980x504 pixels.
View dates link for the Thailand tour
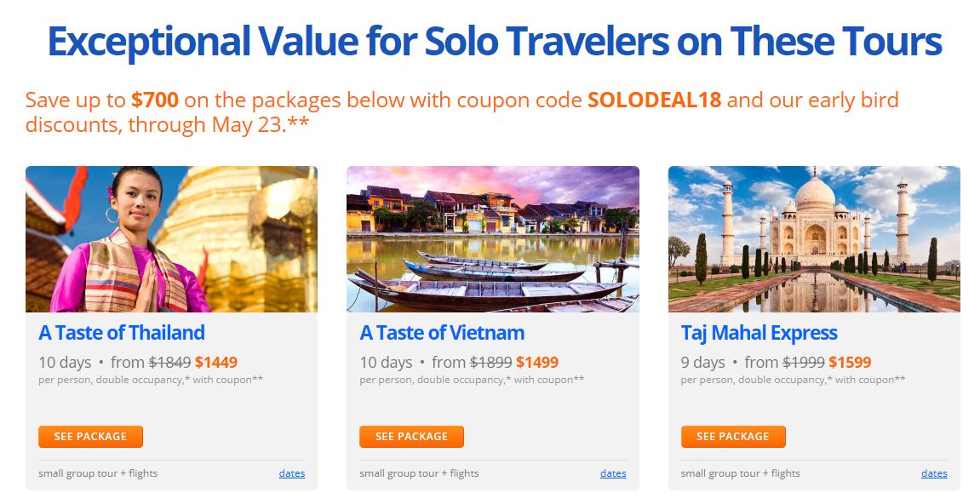tap(292, 473)
